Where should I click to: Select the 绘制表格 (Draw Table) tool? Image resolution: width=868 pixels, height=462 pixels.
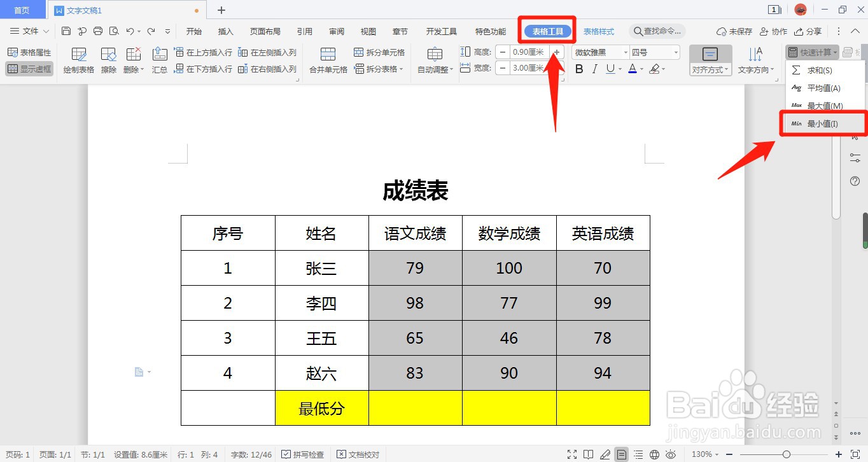click(x=78, y=60)
